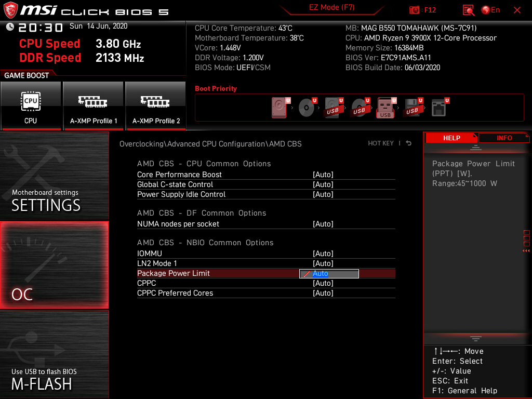Click the MSI dragon shield logo
The width and height of the screenshot is (532, 399).
click(x=10, y=10)
